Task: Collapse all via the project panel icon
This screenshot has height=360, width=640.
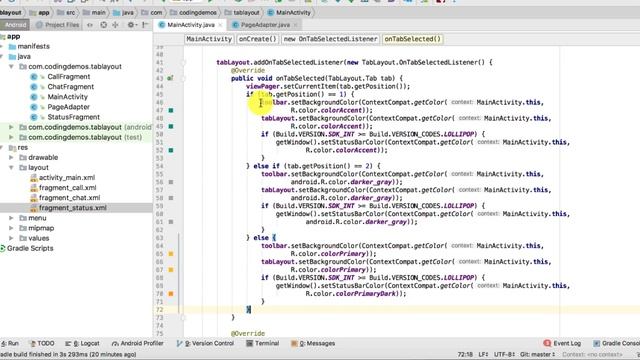Action: coord(116,25)
